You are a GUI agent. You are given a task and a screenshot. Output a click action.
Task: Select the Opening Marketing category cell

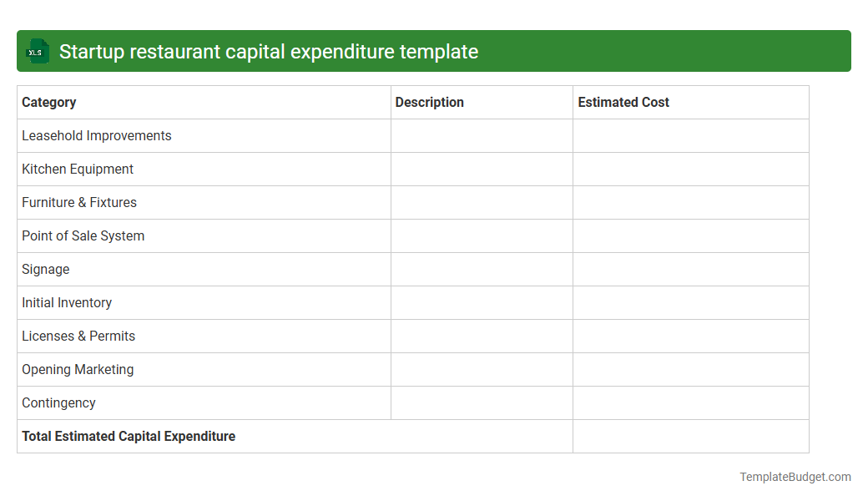pos(78,369)
